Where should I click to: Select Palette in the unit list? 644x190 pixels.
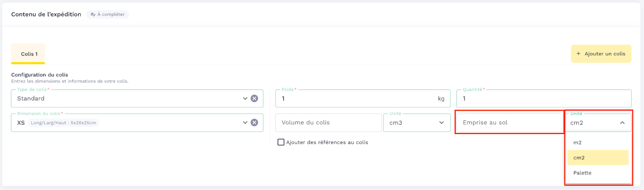(582, 173)
